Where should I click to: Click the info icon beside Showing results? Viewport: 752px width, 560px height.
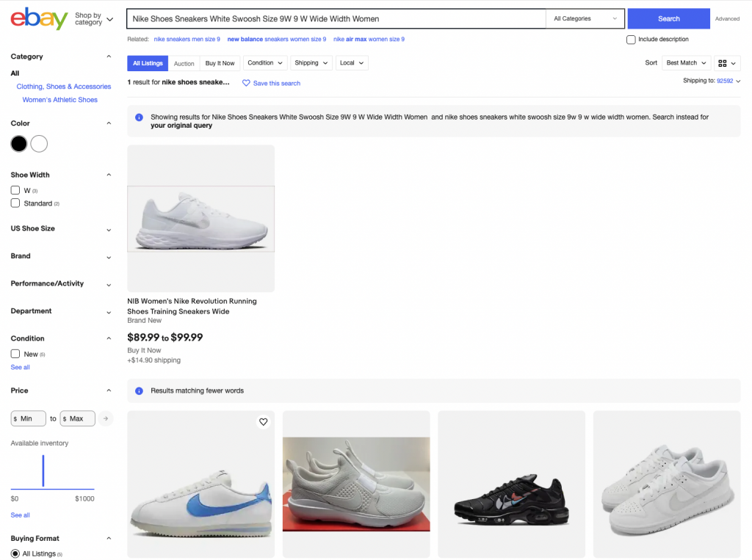[139, 117]
